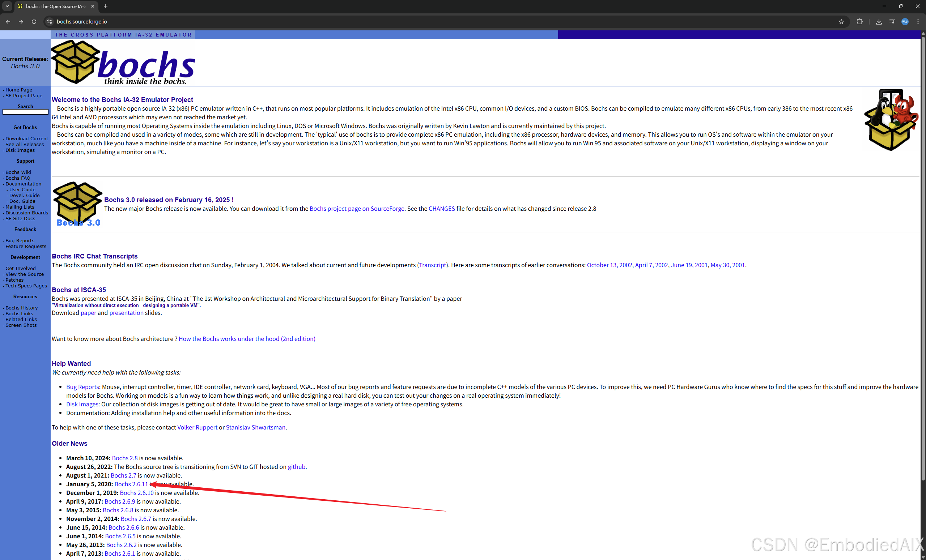Viewport: 926px width, 560px height.
Task: Go back to the previous page
Action: tap(8, 22)
